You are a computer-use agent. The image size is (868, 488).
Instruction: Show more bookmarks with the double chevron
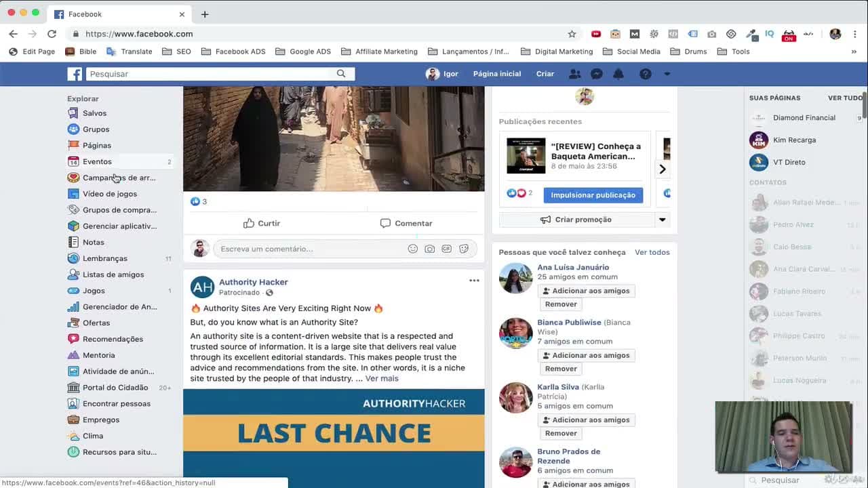pyautogui.click(x=854, y=52)
